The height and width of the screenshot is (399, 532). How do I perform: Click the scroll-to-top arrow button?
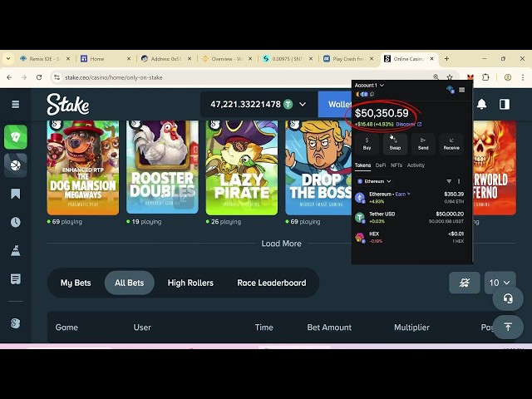point(508,327)
